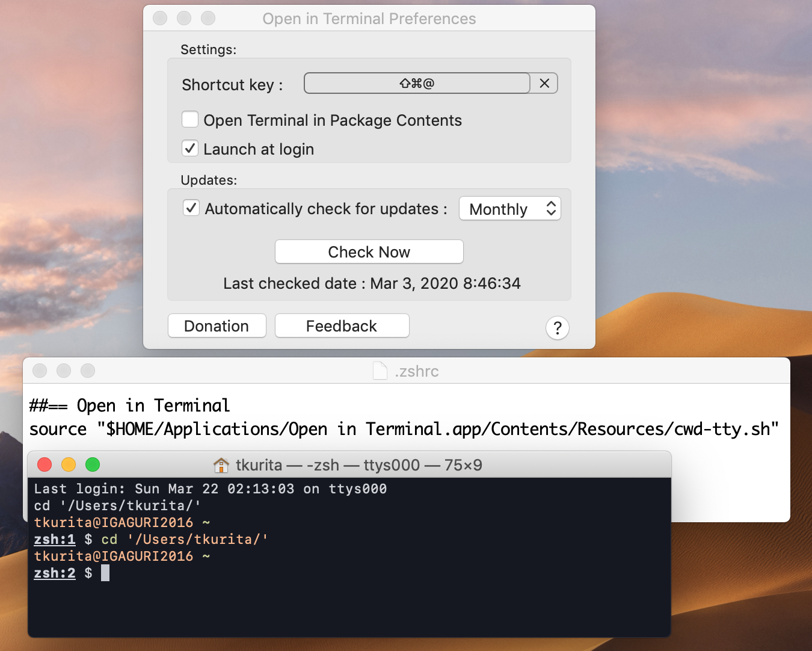Open the Feedback form

pos(342,325)
